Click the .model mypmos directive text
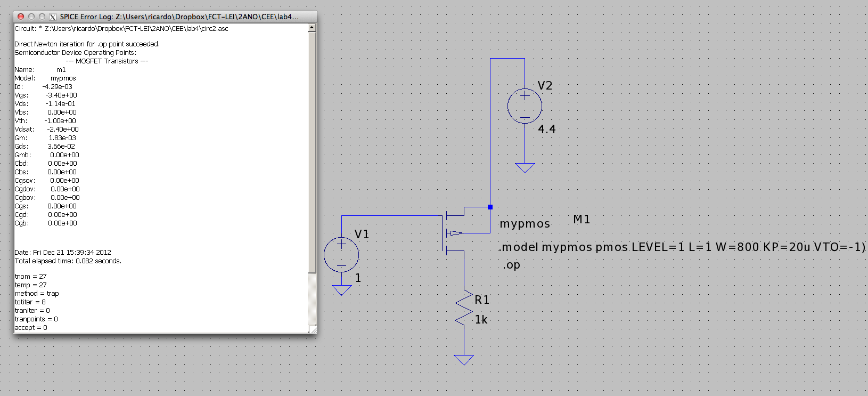Image resolution: width=868 pixels, height=396 pixels. pos(682,247)
